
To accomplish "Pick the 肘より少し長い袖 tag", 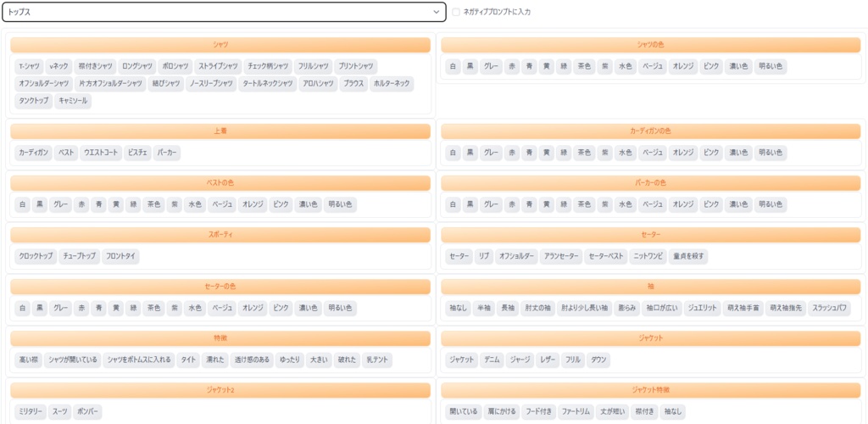I will [x=584, y=308].
